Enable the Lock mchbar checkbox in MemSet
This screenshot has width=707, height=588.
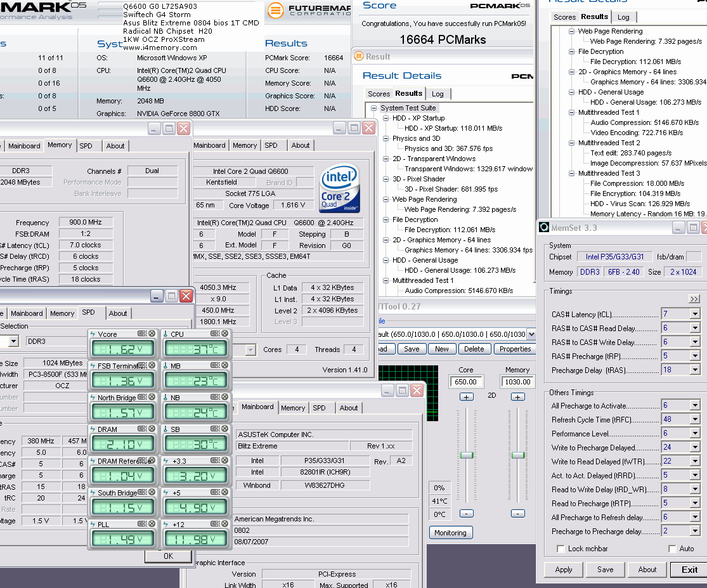tap(561, 549)
